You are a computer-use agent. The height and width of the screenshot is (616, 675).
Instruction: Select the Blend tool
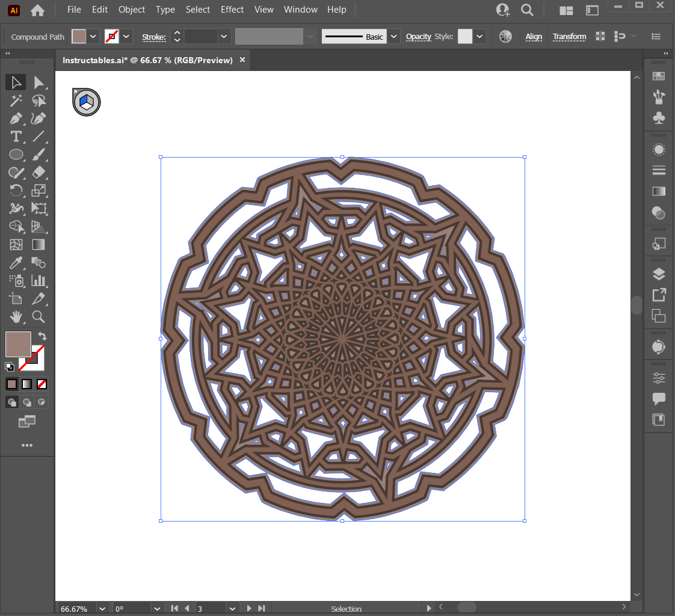click(x=39, y=263)
